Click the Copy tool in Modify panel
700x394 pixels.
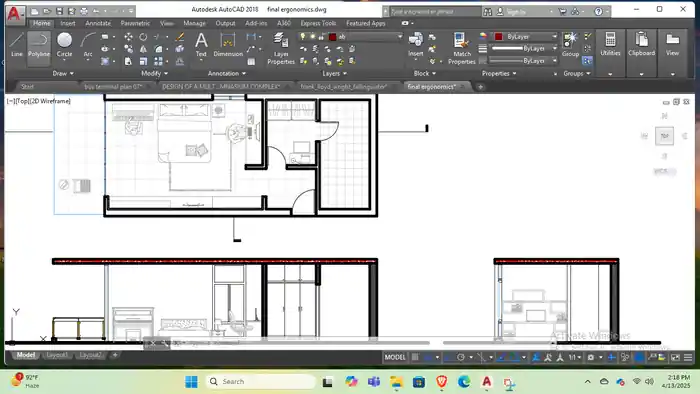pos(129,49)
